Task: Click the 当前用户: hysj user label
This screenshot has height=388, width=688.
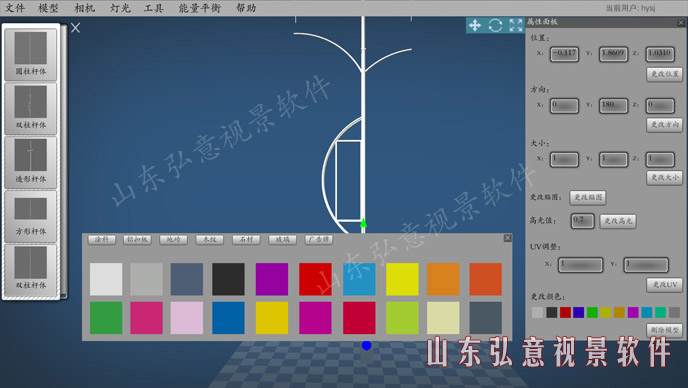Action: [630, 8]
